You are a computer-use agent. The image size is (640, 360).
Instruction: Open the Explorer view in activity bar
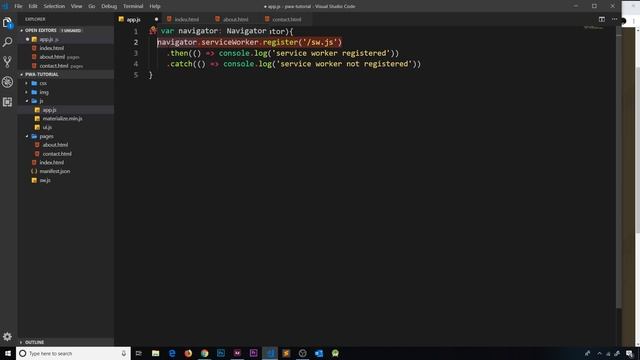[x=7, y=23]
